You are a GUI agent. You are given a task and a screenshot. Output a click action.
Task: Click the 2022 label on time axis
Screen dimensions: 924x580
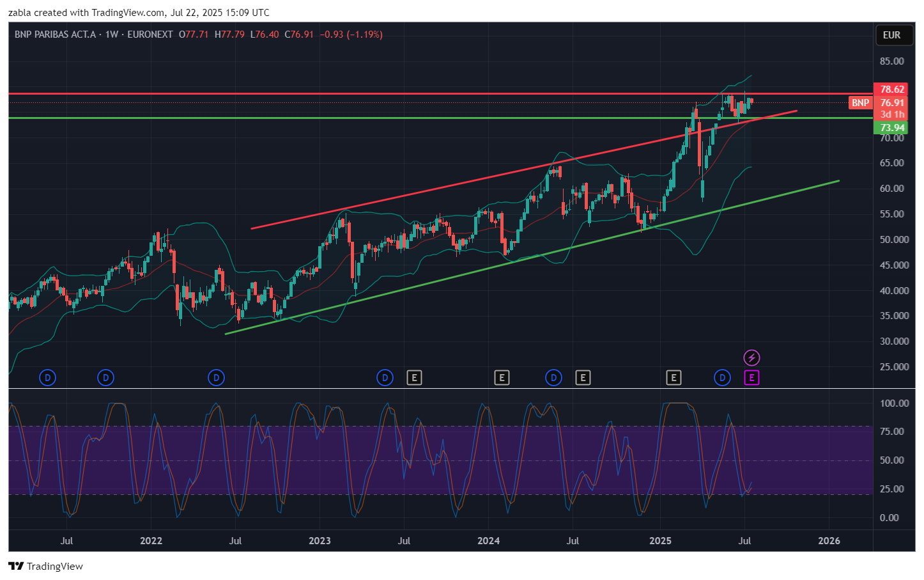(x=151, y=541)
